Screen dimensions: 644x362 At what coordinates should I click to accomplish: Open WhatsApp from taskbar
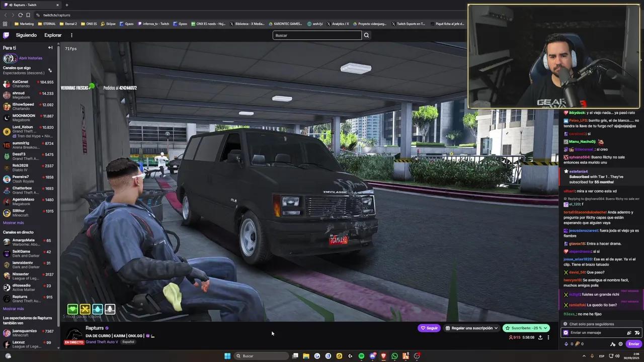394,356
